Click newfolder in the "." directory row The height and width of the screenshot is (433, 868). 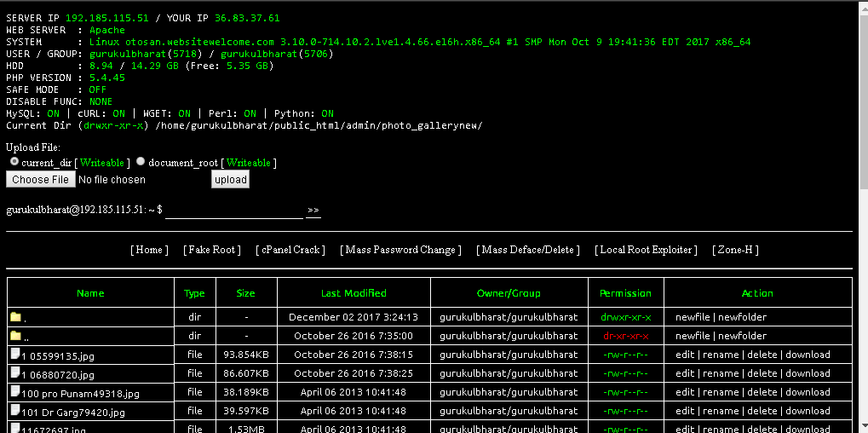point(742,317)
